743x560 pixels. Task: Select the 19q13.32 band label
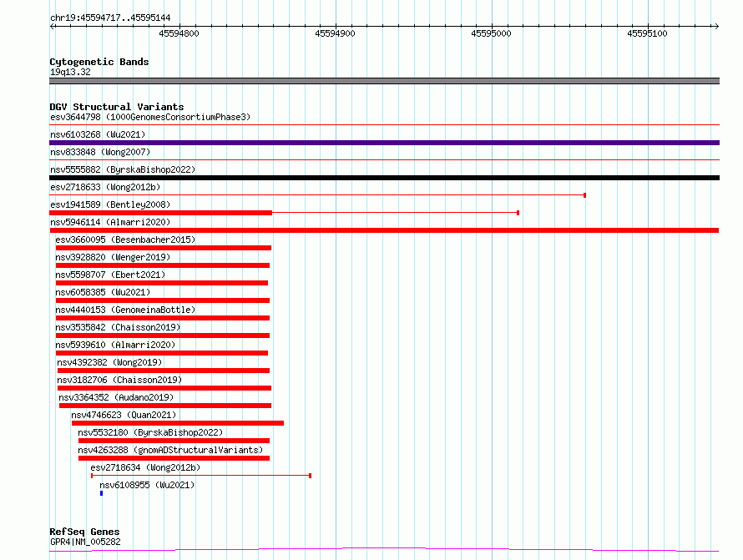pos(70,72)
